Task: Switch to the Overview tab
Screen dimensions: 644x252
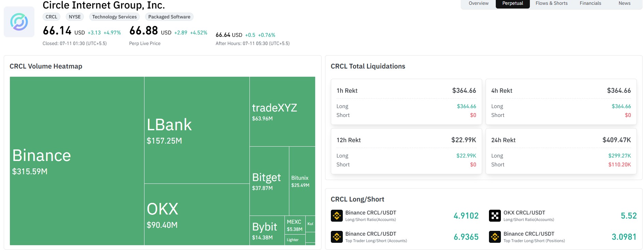Action: pos(478,3)
